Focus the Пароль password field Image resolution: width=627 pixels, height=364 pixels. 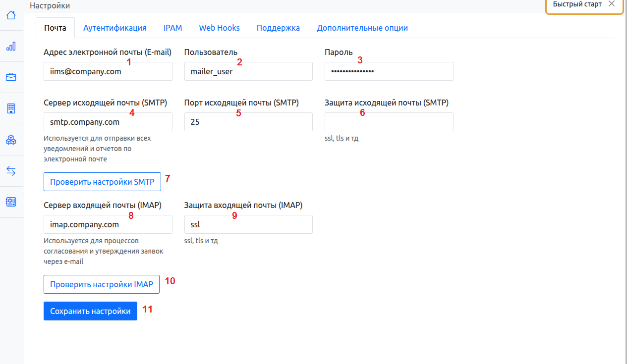[389, 71]
